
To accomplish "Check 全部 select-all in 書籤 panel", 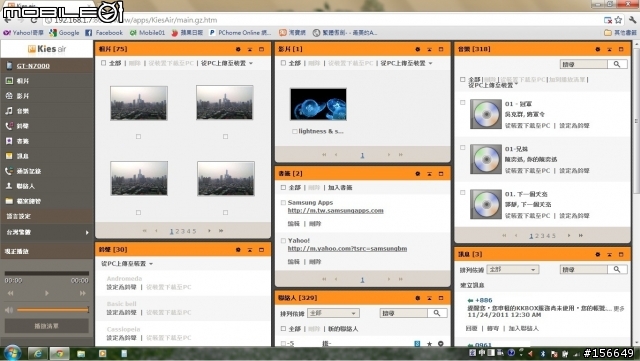I will pyautogui.click(x=283, y=187).
